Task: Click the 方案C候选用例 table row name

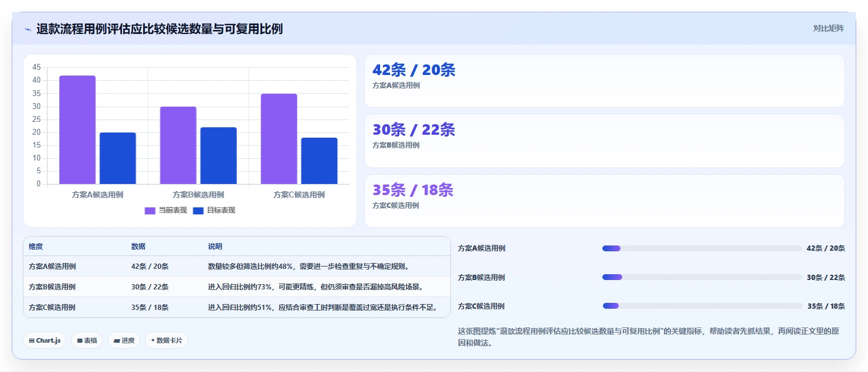Action: (x=52, y=308)
